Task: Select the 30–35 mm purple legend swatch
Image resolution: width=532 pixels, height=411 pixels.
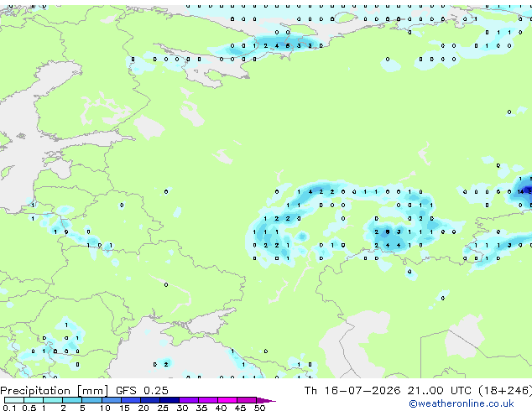Action: point(189,400)
